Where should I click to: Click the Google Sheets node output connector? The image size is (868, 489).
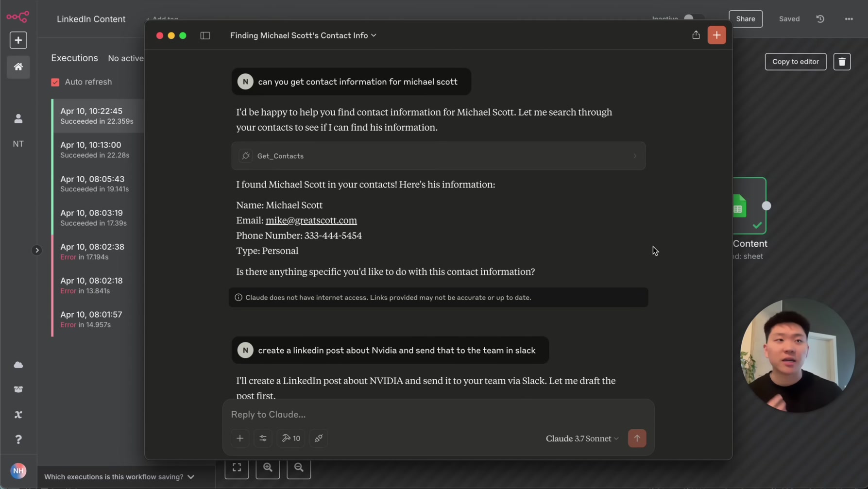coord(766,206)
